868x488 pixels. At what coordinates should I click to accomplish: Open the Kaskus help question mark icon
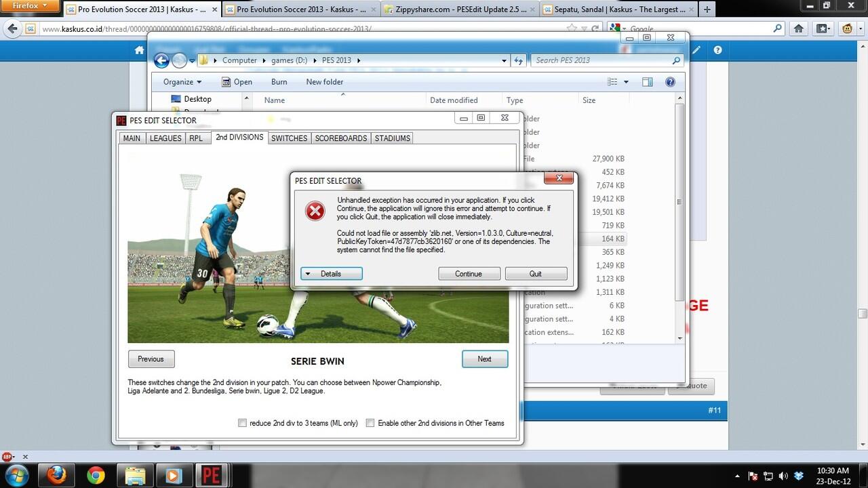(x=718, y=50)
